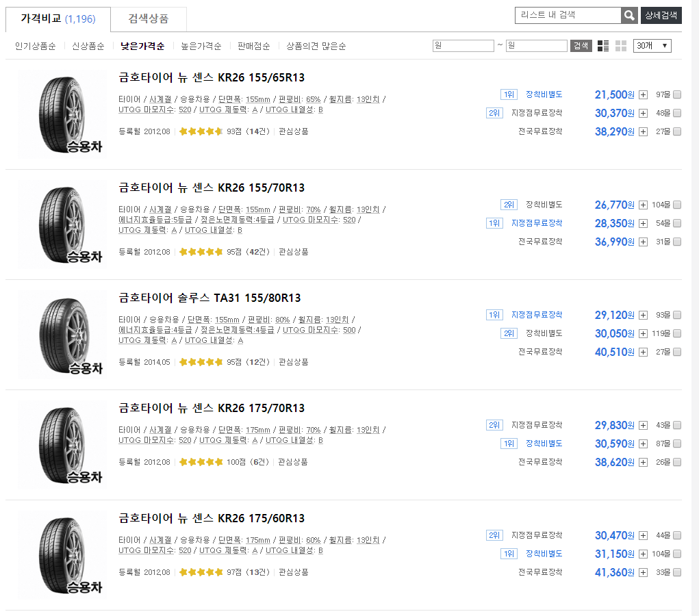Select the 검색상품 tab
Image resolution: width=699 pixels, height=616 pixels.
point(149,18)
